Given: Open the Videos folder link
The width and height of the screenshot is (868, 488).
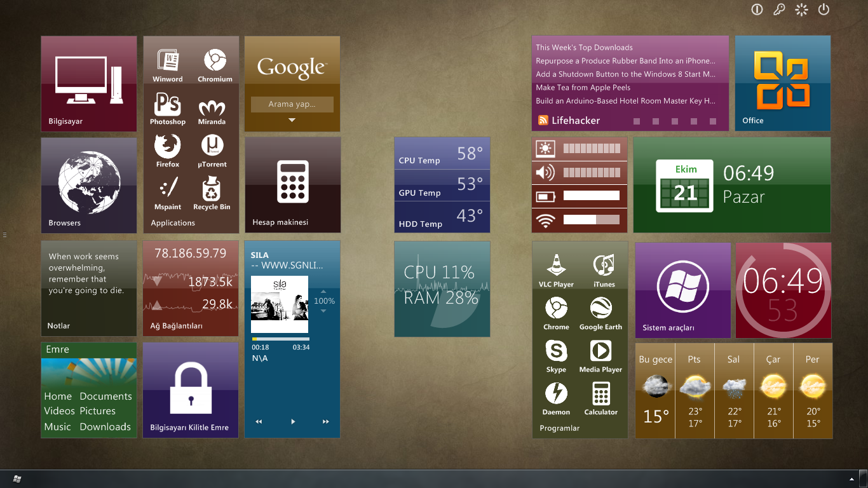Looking at the screenshot, I should (59, 411).
